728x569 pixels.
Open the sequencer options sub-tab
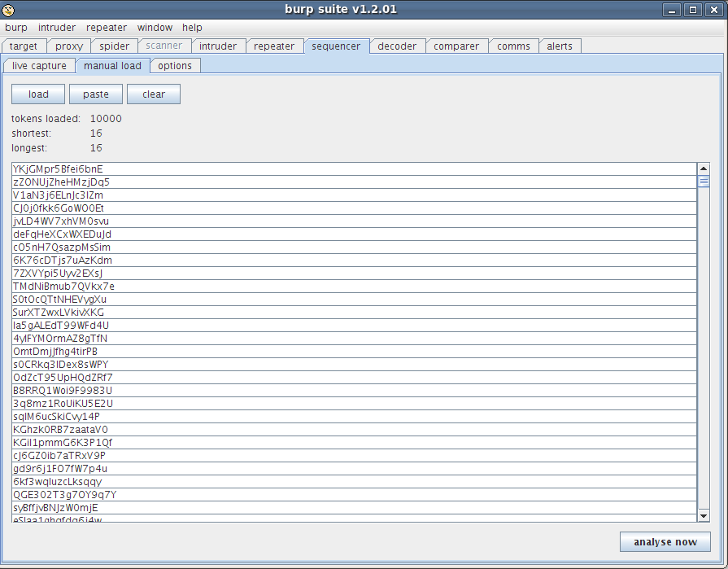(175, 66)
